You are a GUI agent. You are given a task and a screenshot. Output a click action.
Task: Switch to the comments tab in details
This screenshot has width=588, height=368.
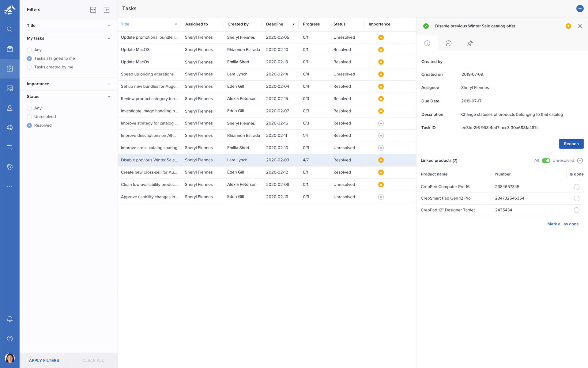[x=449, y=43]
